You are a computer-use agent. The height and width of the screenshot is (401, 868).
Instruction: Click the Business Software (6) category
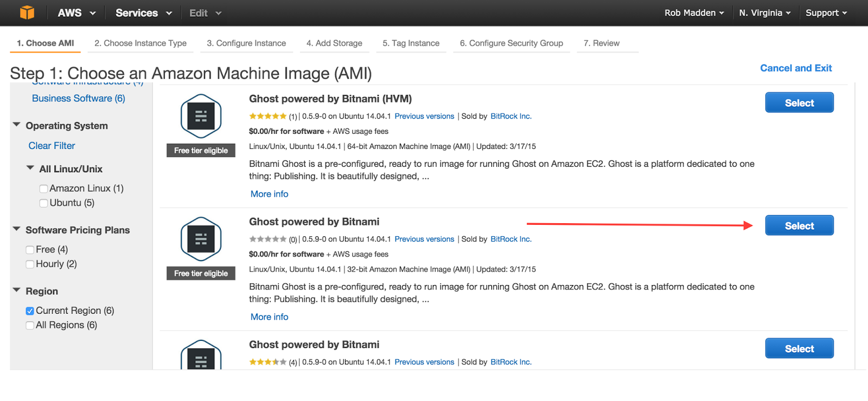click(x=78, y=99)
